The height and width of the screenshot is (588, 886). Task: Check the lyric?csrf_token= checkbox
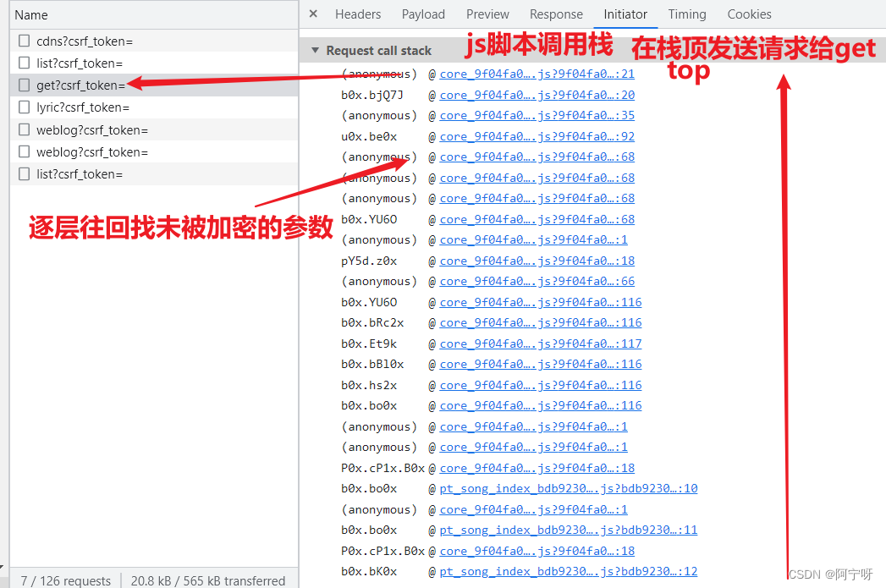tap(24, 107)
